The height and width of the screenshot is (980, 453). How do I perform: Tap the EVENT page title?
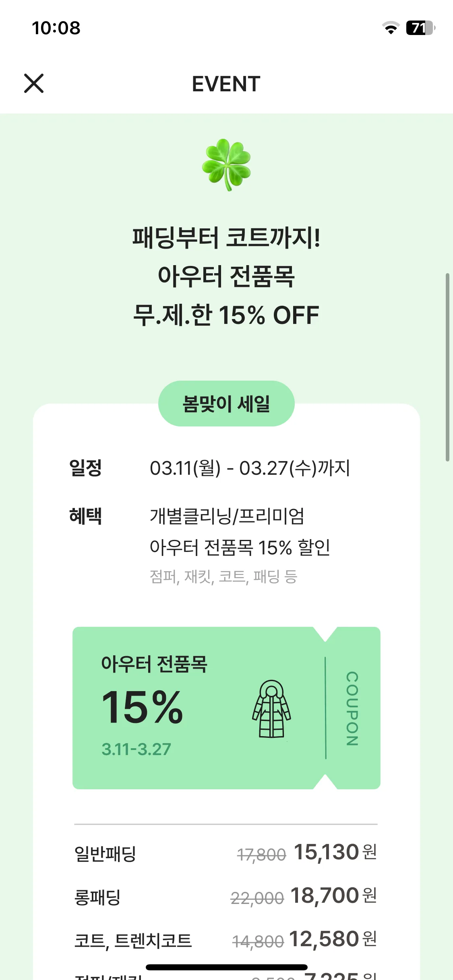pos(226,84)
